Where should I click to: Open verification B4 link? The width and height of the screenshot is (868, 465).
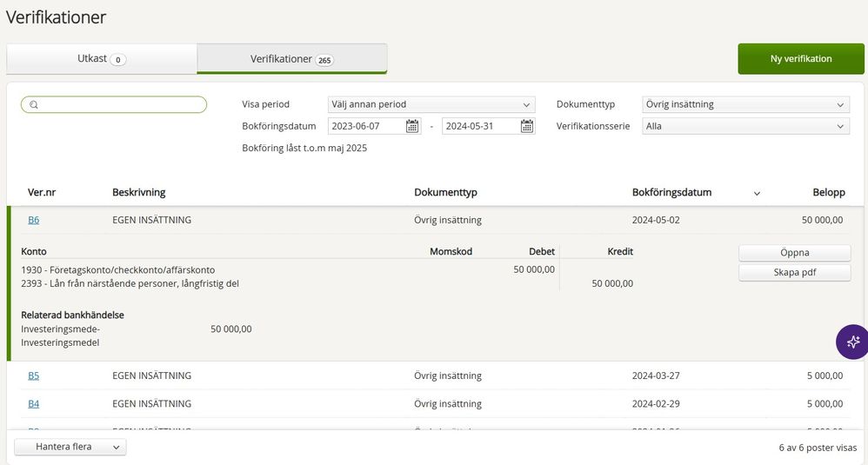(x=33, y=403)
